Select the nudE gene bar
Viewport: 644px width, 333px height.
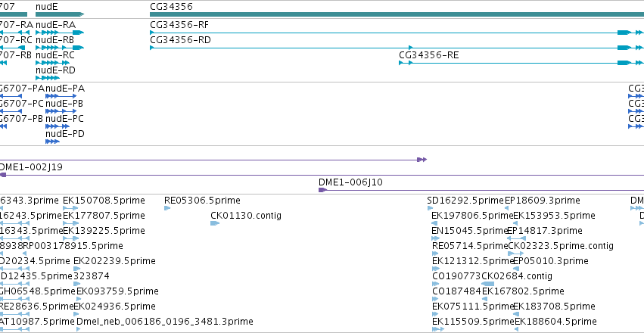click(60, 14)
